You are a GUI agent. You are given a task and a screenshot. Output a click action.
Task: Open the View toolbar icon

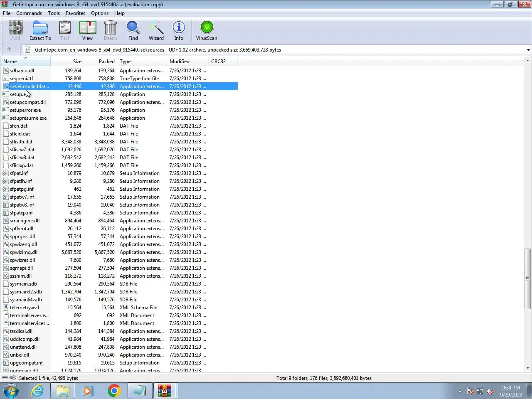[x=87, y=30]
